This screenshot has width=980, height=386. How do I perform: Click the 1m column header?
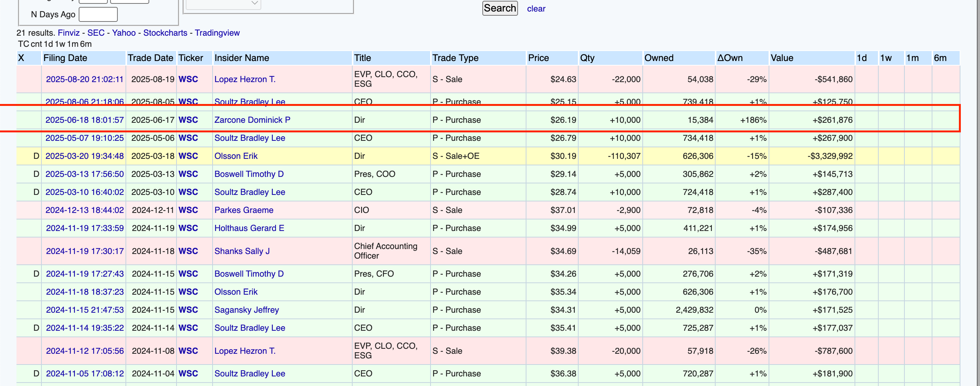[912, 58]
